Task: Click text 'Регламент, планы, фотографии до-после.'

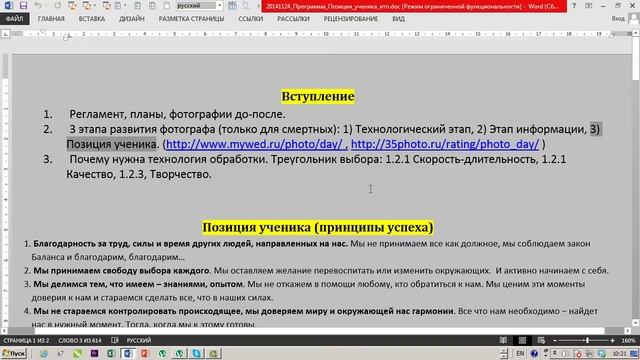Action: click(x=177, y=114)
